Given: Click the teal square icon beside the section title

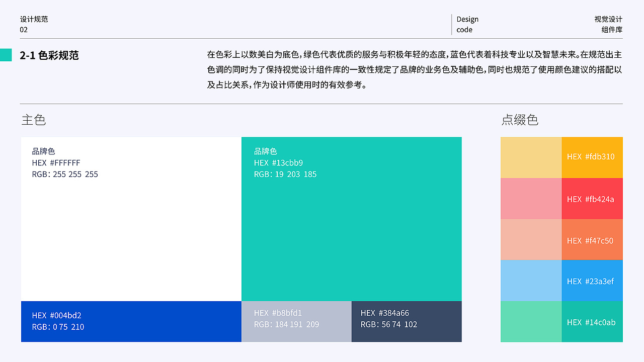Looking at the screenshot, I should point(6,54).
